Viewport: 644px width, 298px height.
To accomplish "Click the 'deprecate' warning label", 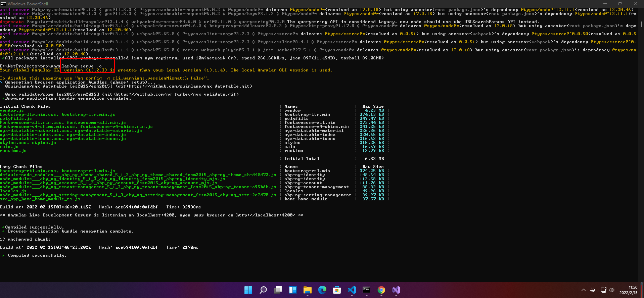I will pyautogui.click(x=12, y=22).
